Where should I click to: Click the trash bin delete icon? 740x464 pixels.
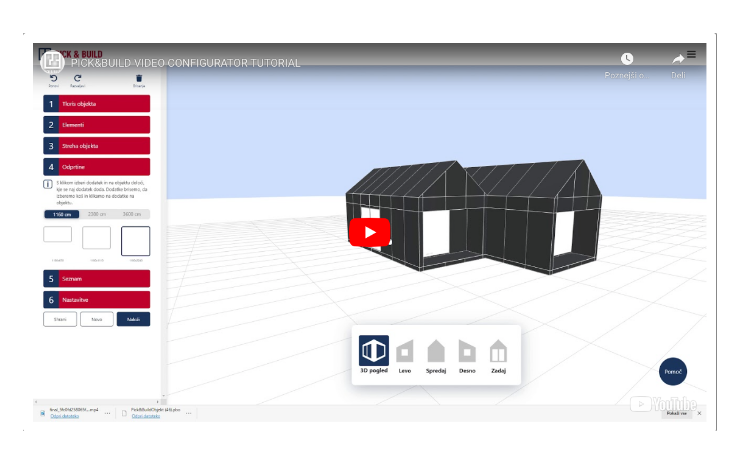pos(139,79)
